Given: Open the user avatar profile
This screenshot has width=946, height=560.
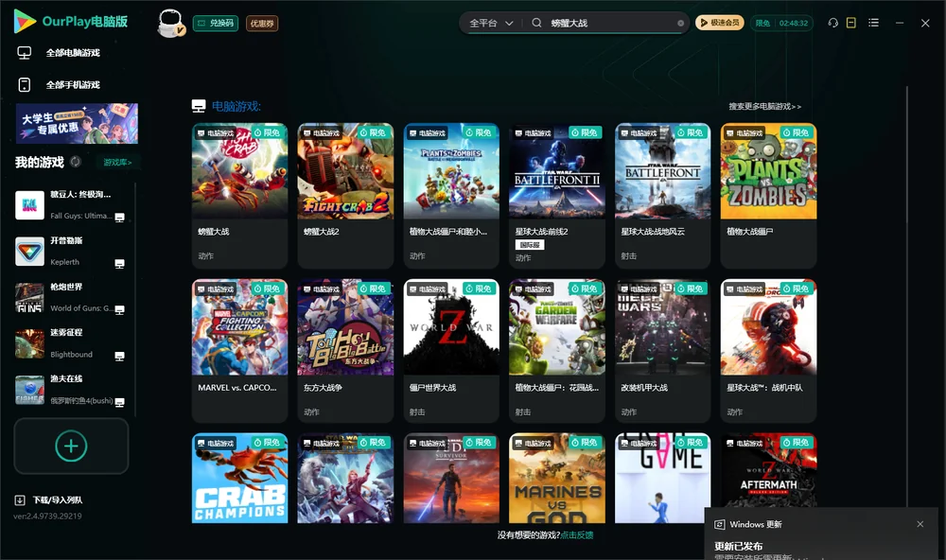Looking at the screenshot, I should [170, 23].
